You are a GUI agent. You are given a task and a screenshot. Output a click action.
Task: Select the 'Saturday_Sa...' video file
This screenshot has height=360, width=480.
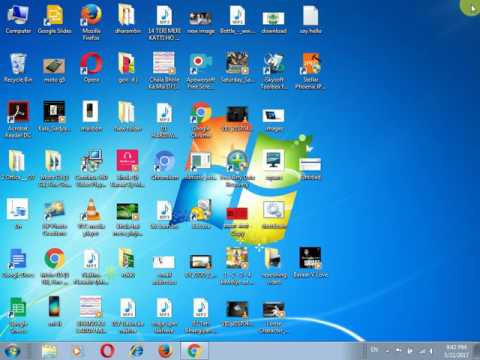click(237, 68)
